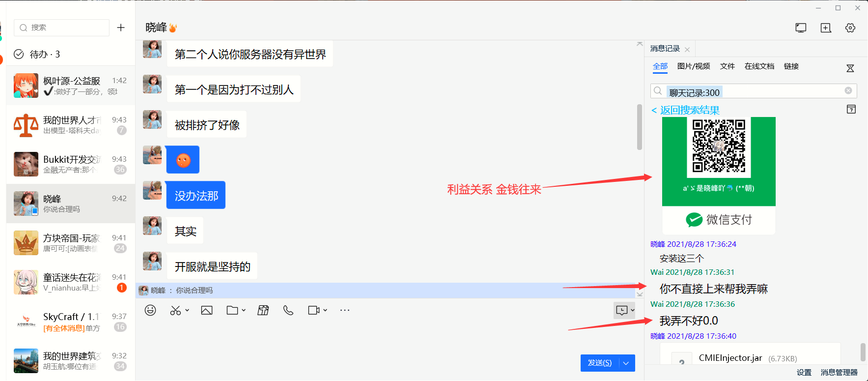The height and width of the screenshot is (381, 868).
Task: Click the scissors screenshot tool icon
Action: tap(175, 310)
